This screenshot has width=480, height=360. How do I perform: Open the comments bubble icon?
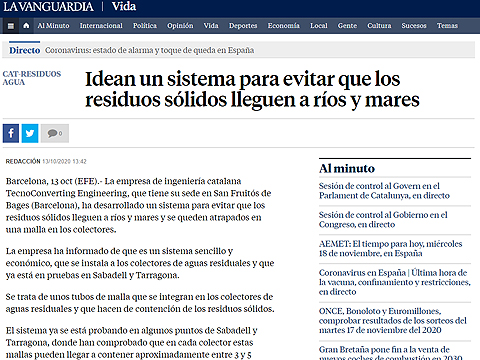click(55, 133)
